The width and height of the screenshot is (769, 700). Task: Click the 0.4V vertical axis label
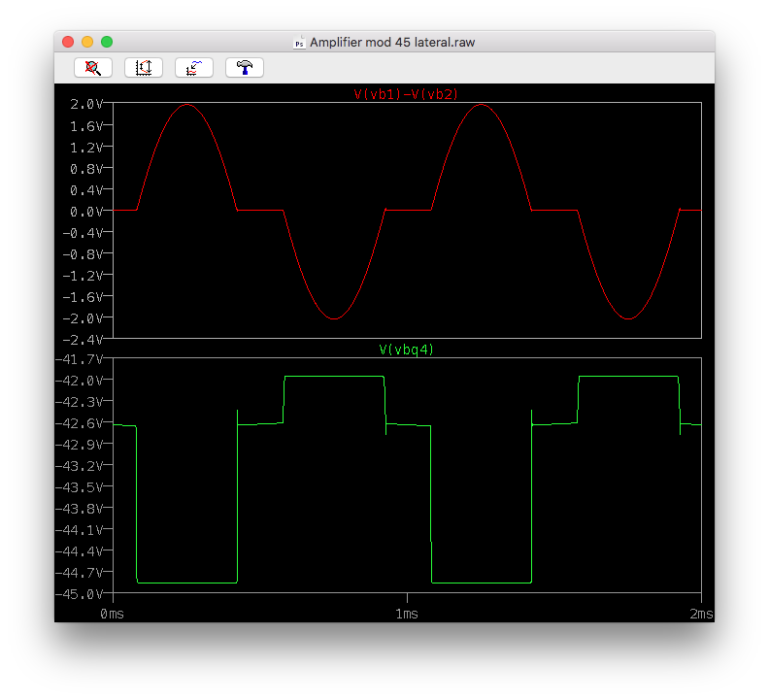tap(86, 190)
